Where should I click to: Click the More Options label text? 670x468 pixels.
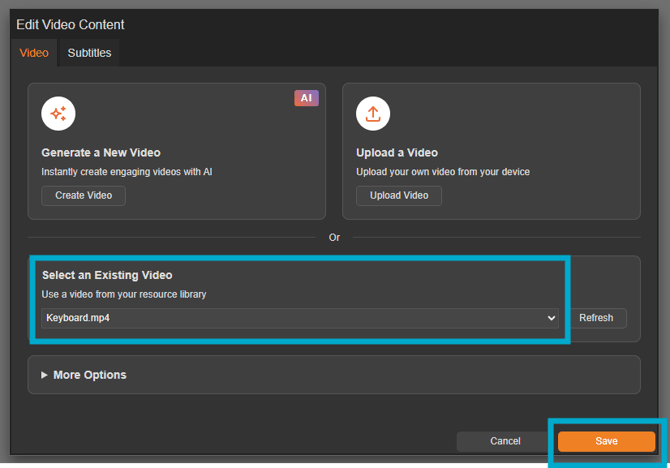(90, 375)
